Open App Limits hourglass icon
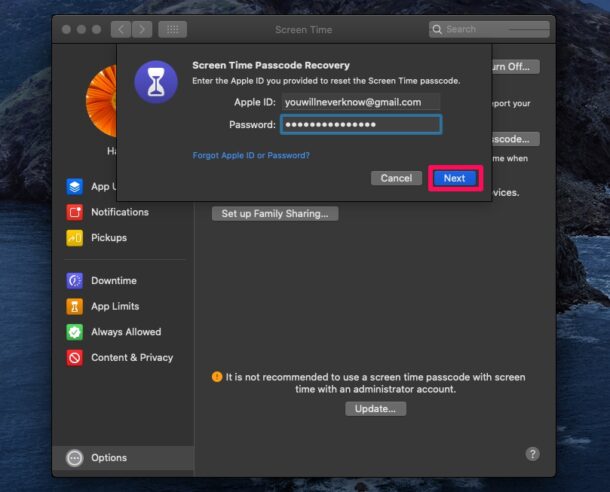The width and height of the screenshot is (610, 492). pyautogui.click(x=74, y=307)
